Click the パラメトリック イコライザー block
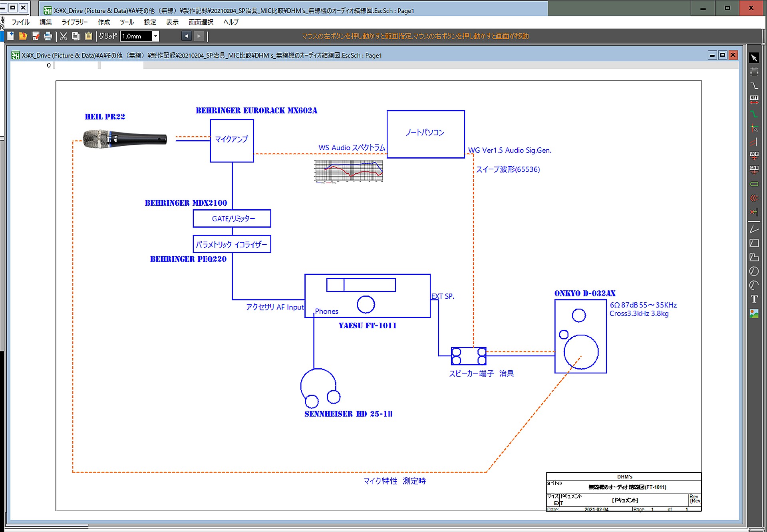Viewport: 767px width, 532px height. click(x=232, y=244)
